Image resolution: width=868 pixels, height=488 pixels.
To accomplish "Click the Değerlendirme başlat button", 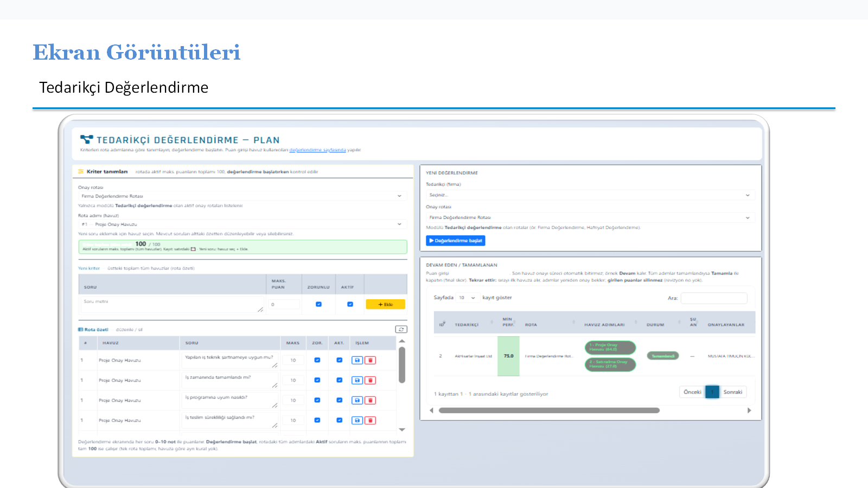I will pos(456,240).
